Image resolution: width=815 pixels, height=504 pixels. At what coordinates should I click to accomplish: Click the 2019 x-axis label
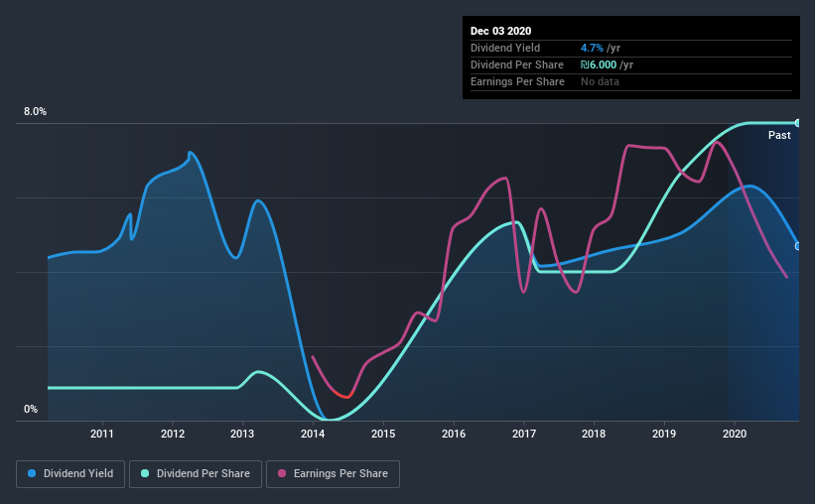664,434
